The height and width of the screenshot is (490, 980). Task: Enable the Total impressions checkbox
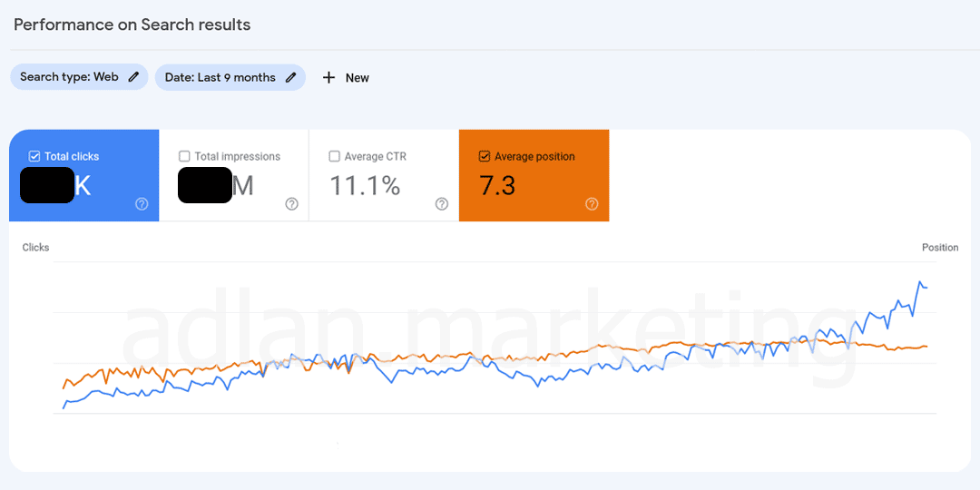[x=184, y=156]
